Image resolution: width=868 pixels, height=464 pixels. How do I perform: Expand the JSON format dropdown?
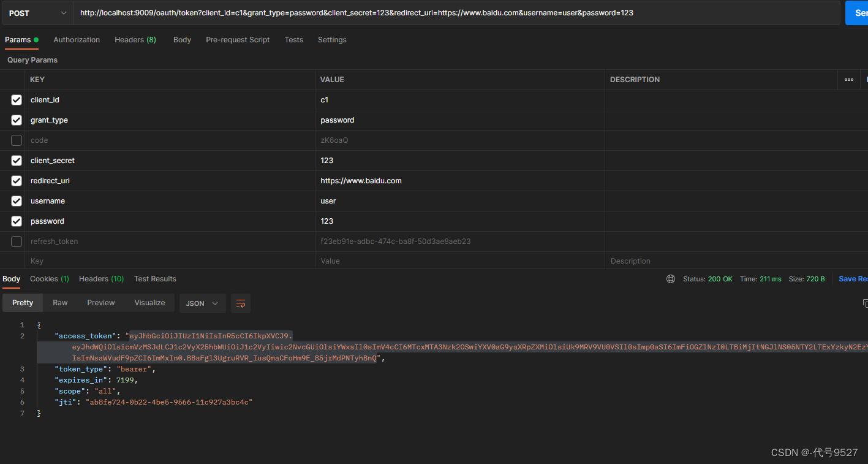pos(203,303)
